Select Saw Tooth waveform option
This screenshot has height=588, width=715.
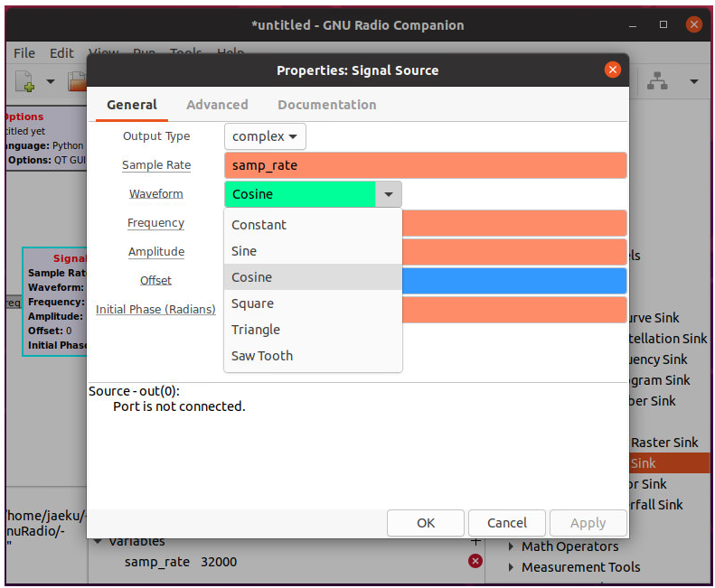[x=313, y=356]
